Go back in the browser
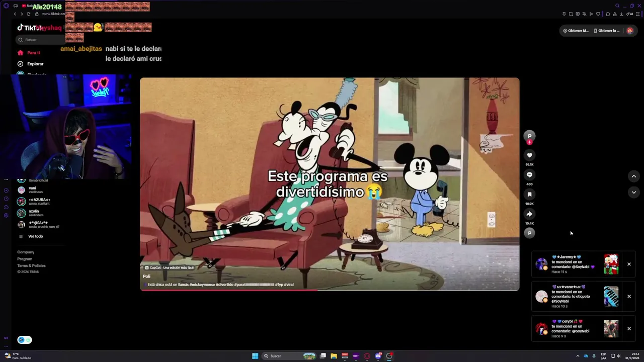644x362 pixels. pos(15,14)
